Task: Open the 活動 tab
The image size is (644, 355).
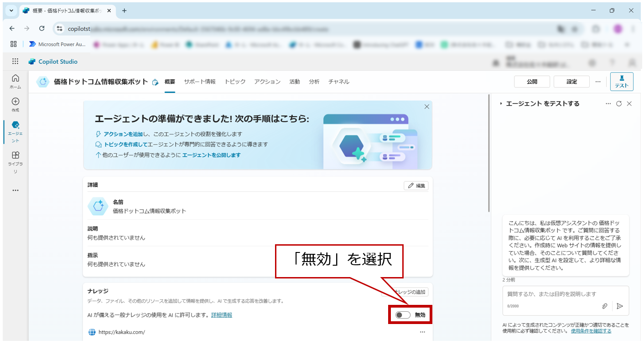Action: pos(295,82)
